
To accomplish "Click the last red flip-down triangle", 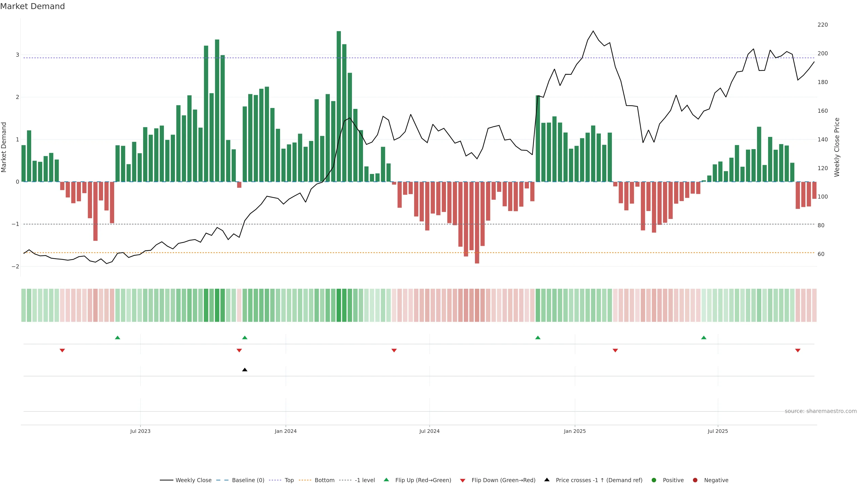I will pos(797,351).
